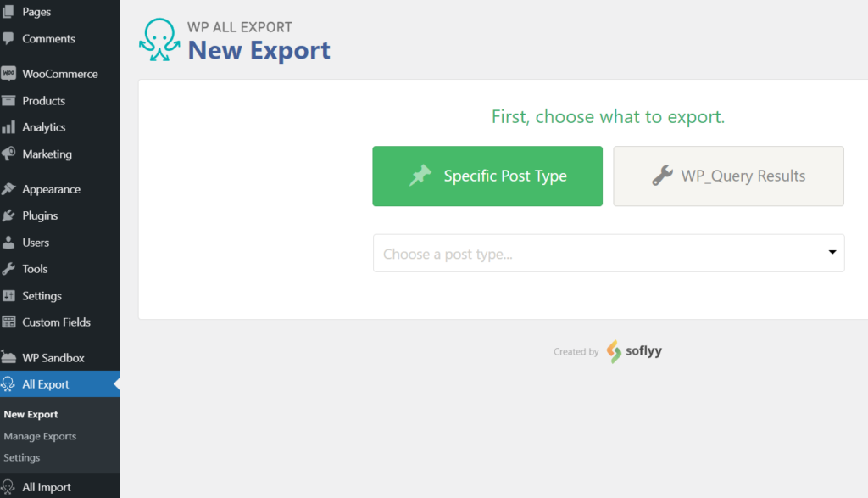Click the Plugins plug icon
The width and height of the screenshot is (868, 498).
tap(8, 215)
